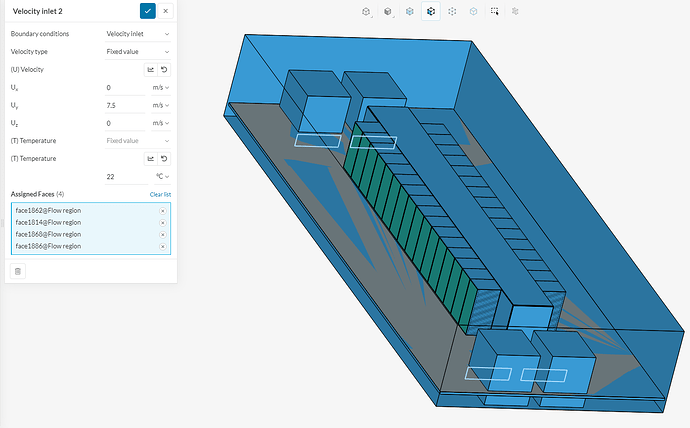Confirm velocity inlet with the checkmark button
The image size is (690, 428).
pyautogui.click(x=148, y=11)
